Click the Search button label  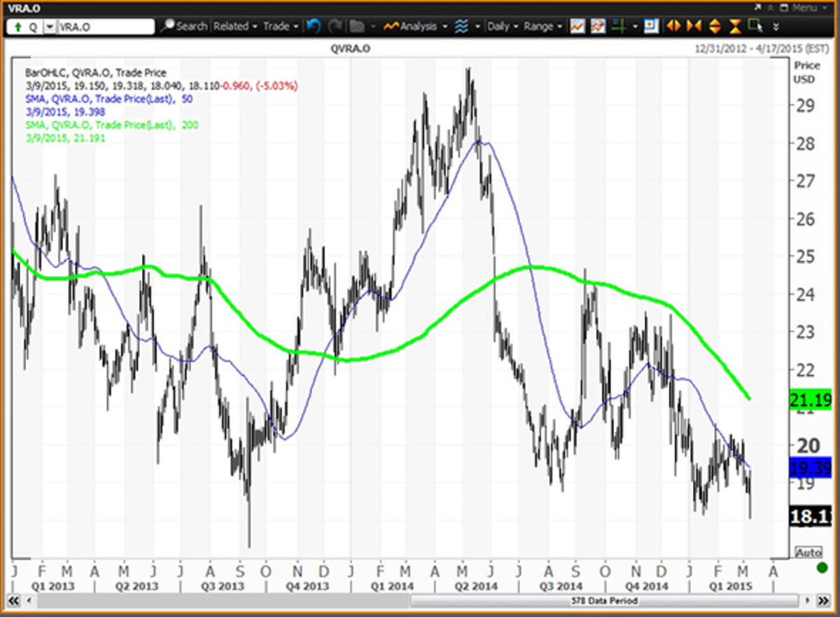(191, 26)
